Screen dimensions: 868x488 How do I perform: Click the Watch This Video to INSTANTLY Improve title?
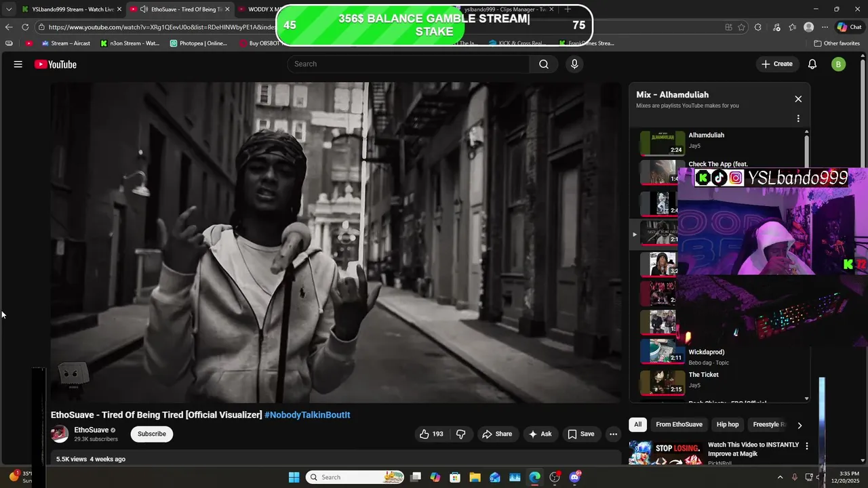click(x=753, y=449)
